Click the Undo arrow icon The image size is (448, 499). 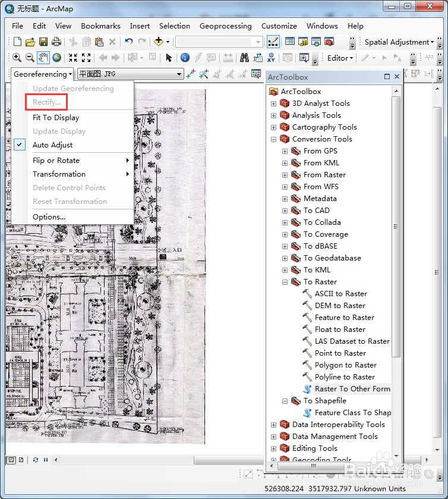pos(129,42)
